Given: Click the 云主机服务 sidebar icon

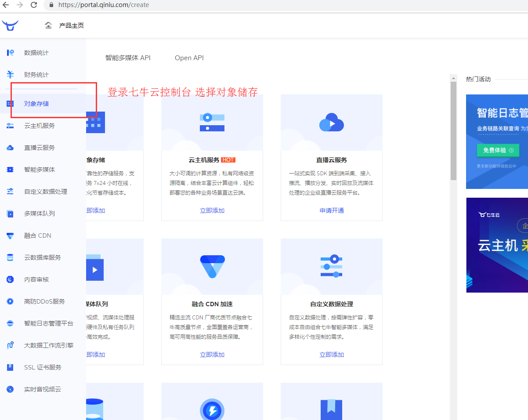Looking at the screenshot, I should [10, 126].
